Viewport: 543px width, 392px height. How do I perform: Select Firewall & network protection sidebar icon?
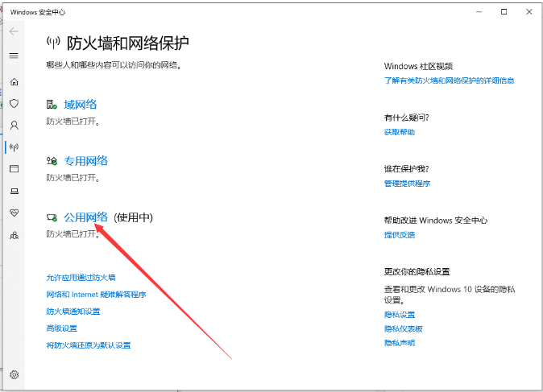click(x=14, y=147)
